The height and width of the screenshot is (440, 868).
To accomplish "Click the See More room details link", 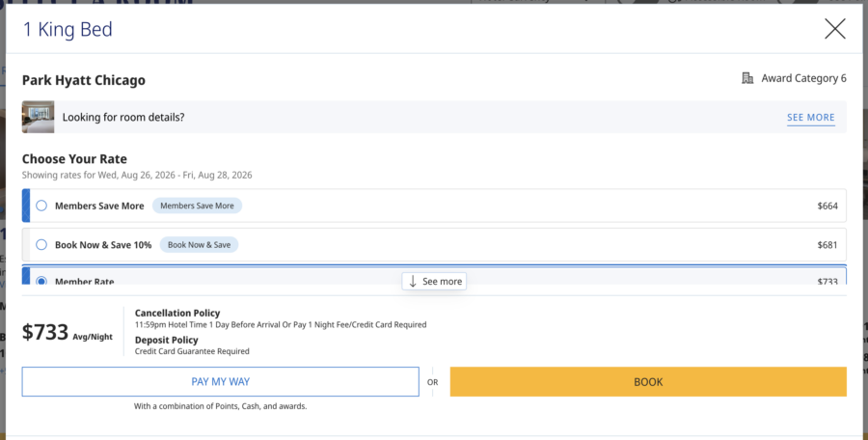I will [x=810, y=118].
